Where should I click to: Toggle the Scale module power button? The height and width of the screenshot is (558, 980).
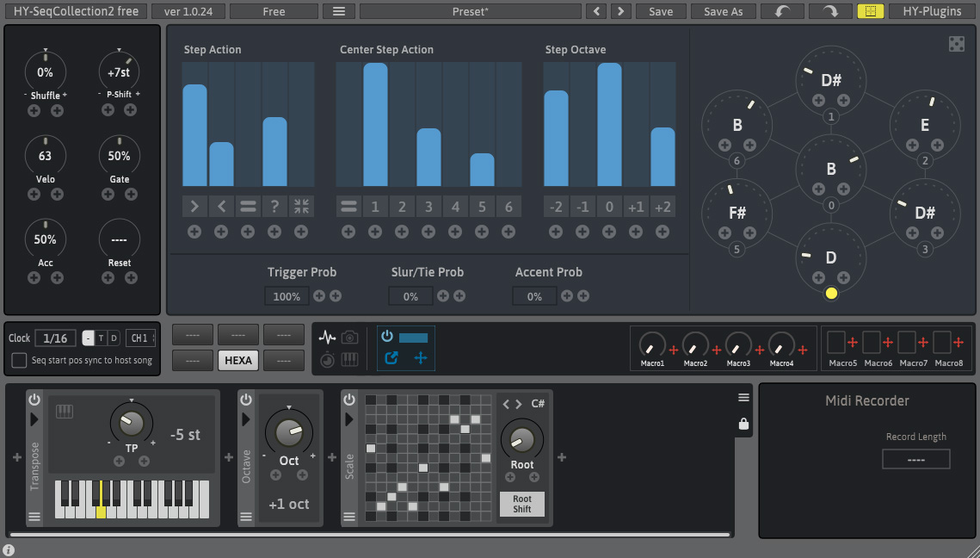point(349,399)
